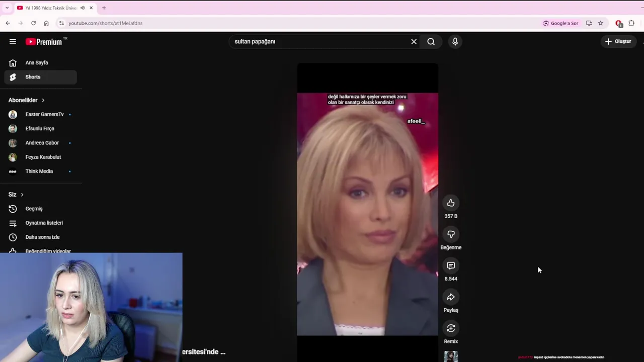
Task: Dislike the Short (Beğenme)
Action: click(x=451, y=234)
